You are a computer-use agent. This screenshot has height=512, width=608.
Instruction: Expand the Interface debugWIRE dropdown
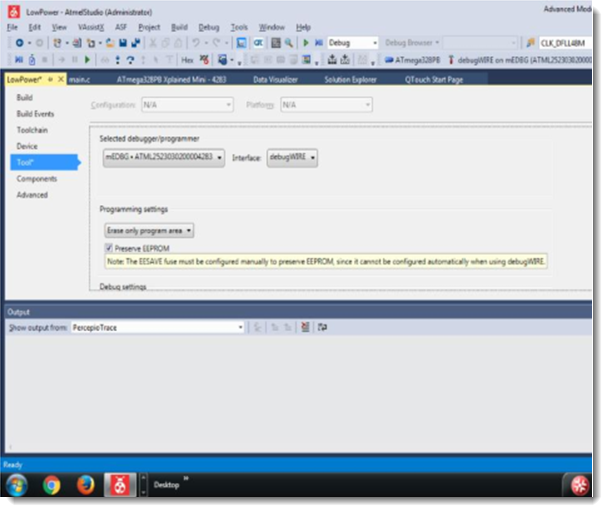click(292, 157)
